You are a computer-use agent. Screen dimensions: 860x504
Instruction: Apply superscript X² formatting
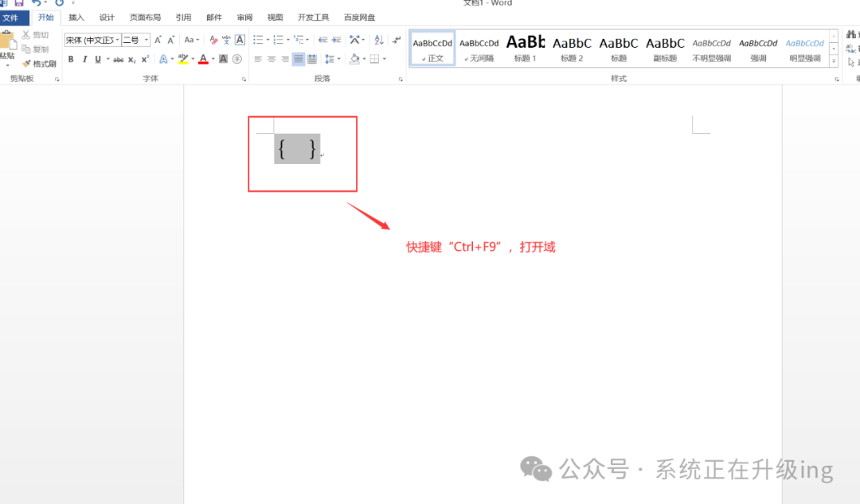(145, 59)
